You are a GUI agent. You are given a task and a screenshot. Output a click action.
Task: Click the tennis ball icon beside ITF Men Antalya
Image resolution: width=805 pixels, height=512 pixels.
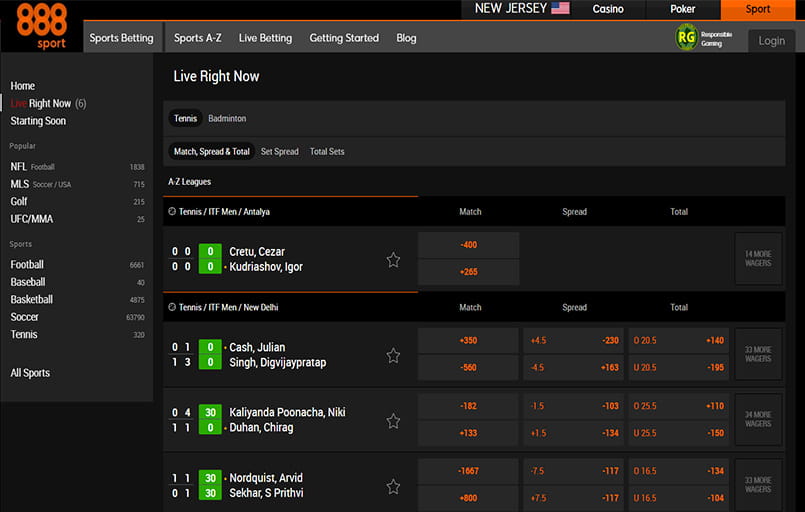172,211
